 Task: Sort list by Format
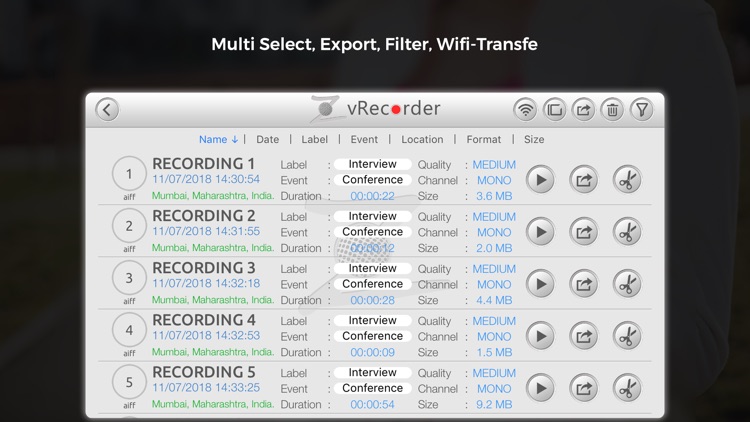point(484,139)
